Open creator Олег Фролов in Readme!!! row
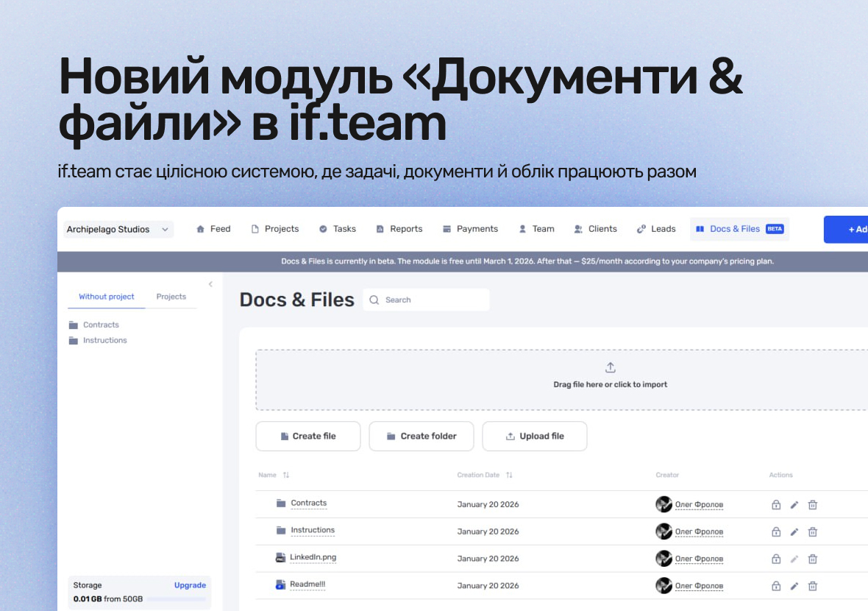Image resolution: width=868 pixels, height=611 pixels. [699, 586]
